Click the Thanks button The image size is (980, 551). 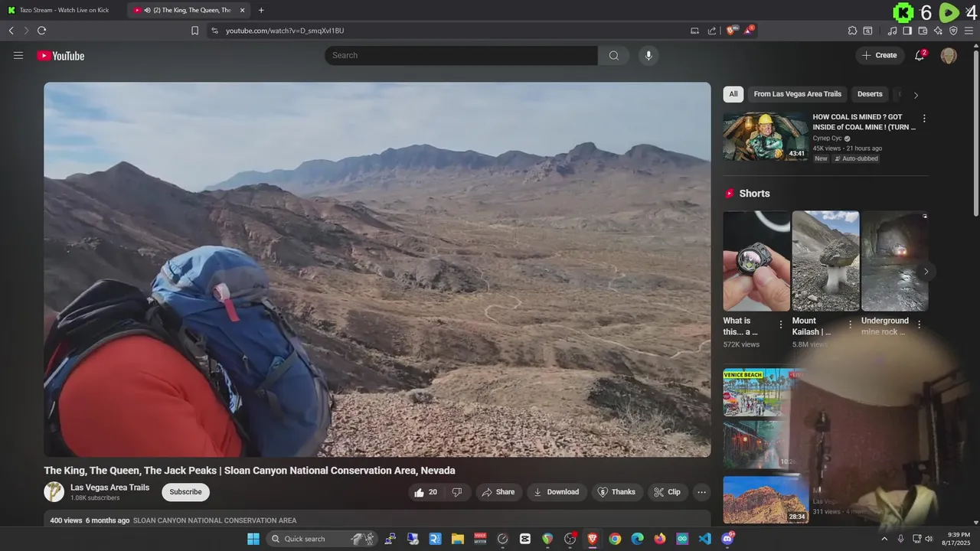click(x=617, y=492)
